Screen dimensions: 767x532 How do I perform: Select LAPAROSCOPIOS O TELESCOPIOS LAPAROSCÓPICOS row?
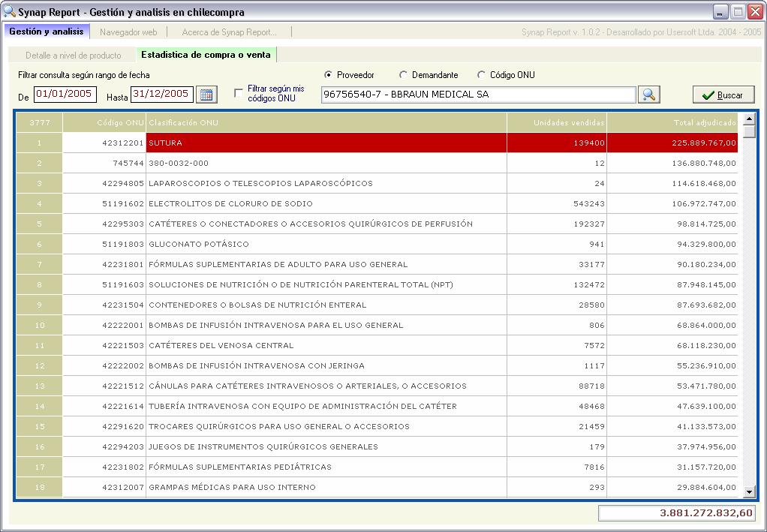tap(377, 183)
